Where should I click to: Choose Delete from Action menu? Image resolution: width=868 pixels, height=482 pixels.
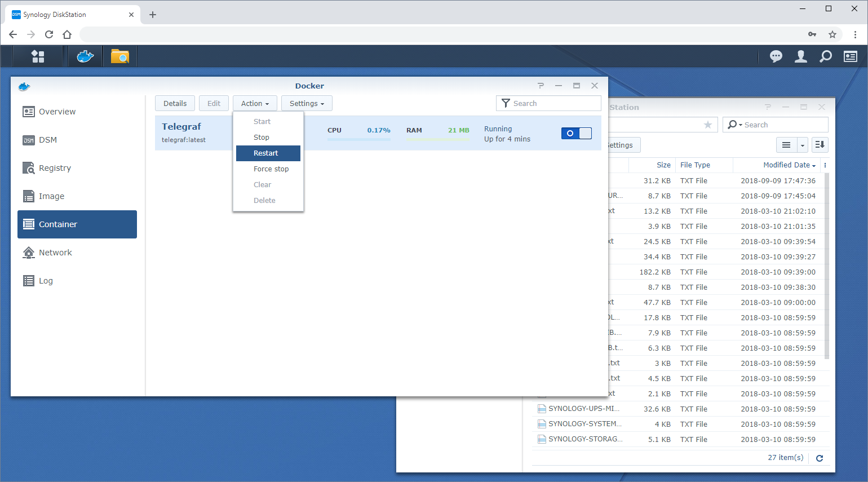[x=268, y=201]
